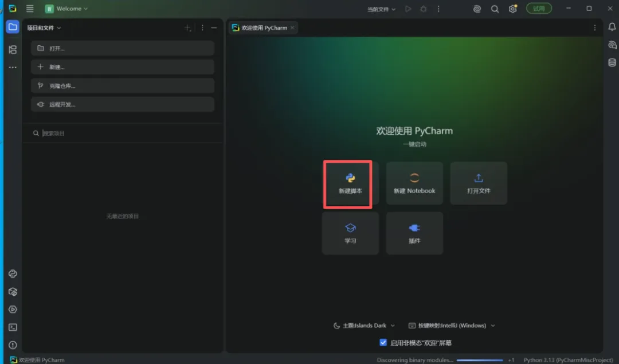Open editor tab options menu
Viewport: 619px width, 364px height.
[595, 28]
